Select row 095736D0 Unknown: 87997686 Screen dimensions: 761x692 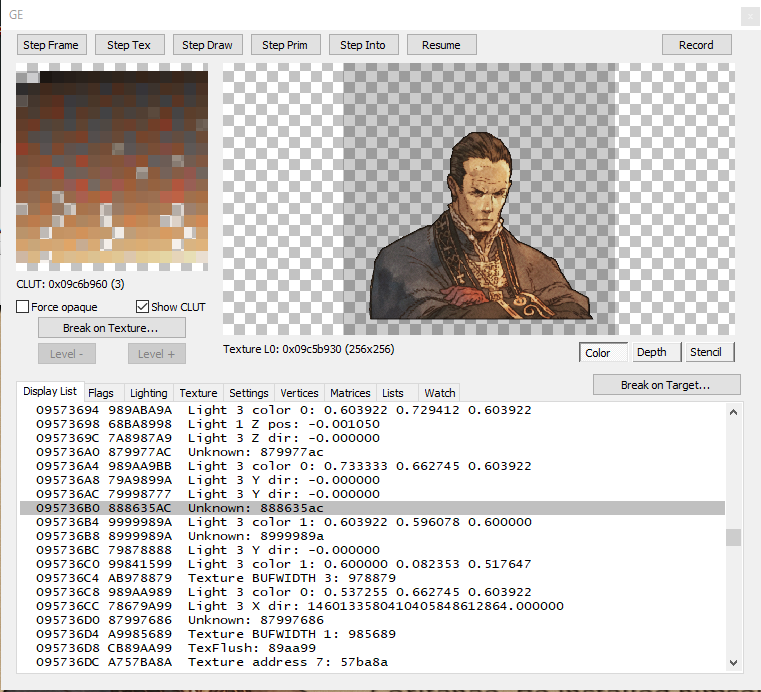[x=372, y=621]
